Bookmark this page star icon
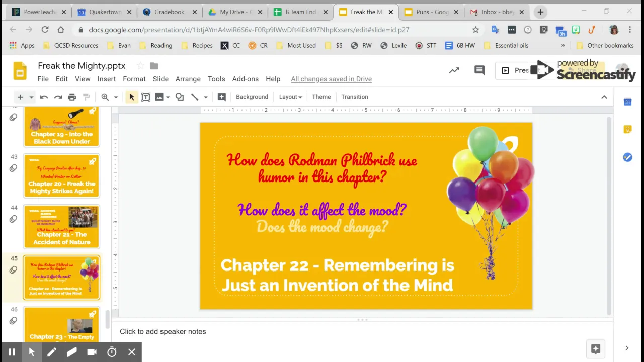 tap(475, 30)
